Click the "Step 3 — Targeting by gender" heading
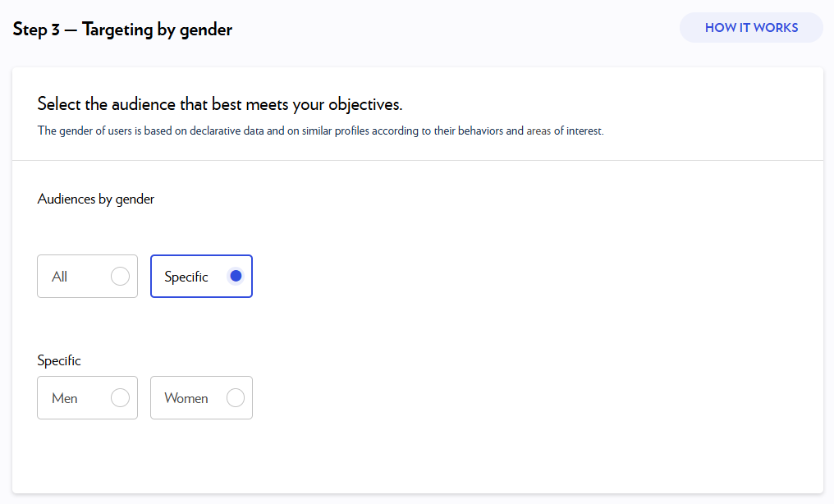834x504 pixels. [x=121, y=29]
